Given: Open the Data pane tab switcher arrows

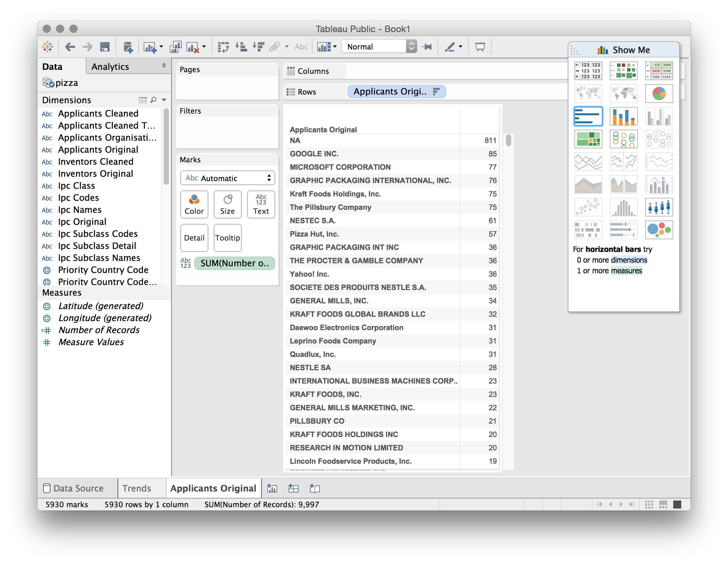Looking at the screenshot, I should pyautogui.click(x=164, y=66).
